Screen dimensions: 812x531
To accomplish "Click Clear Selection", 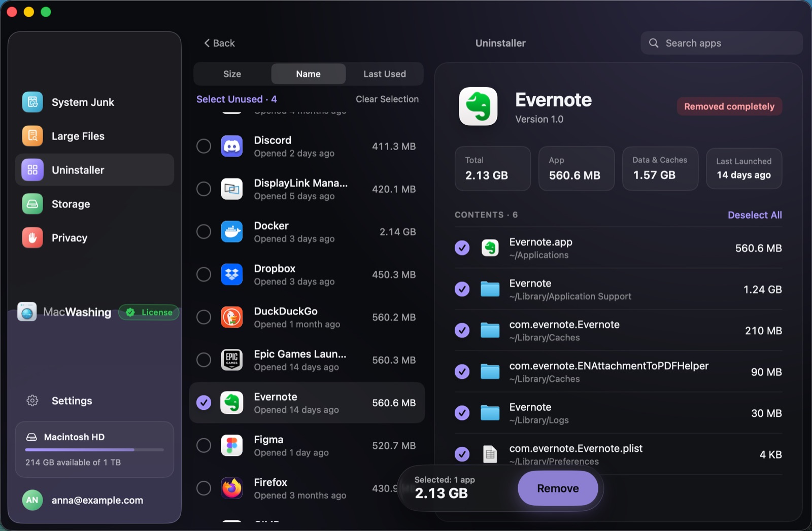I will pos(387,99).
